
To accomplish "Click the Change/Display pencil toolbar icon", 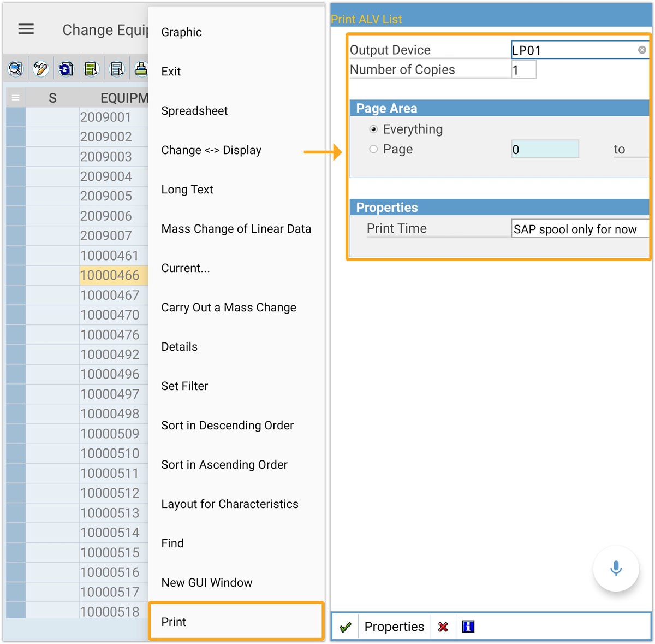I will (41, 69).
